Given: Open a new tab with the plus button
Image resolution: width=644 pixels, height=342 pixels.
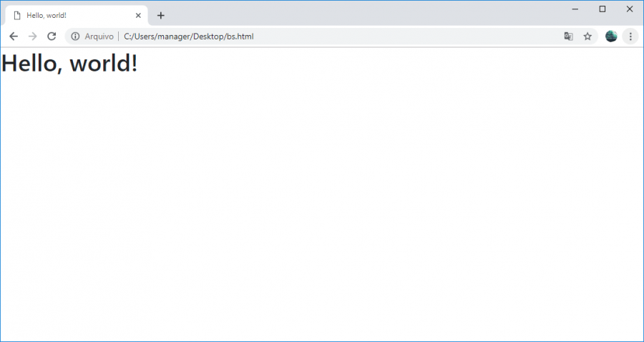Looking at the screenshot, I should [x=161, y=16].
